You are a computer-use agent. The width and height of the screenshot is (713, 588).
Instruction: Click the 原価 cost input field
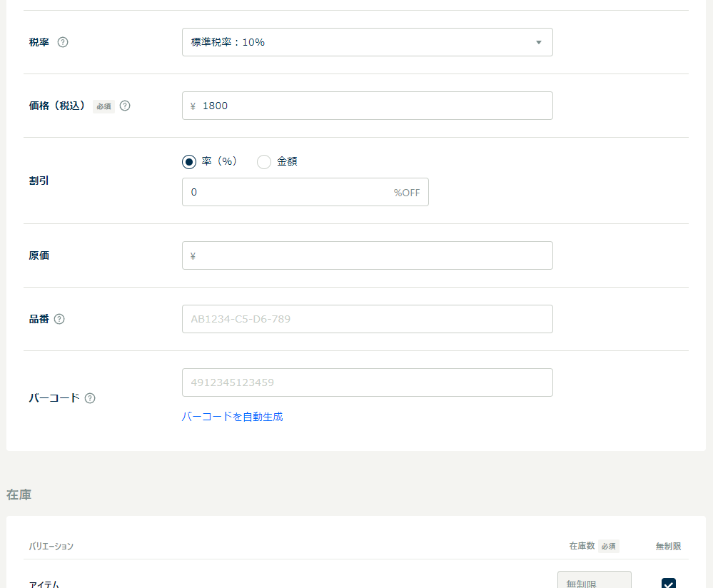[x=367, y=255]
